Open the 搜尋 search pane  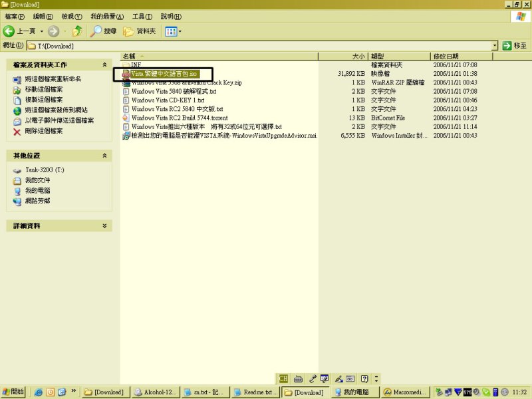tap(103, 31)
